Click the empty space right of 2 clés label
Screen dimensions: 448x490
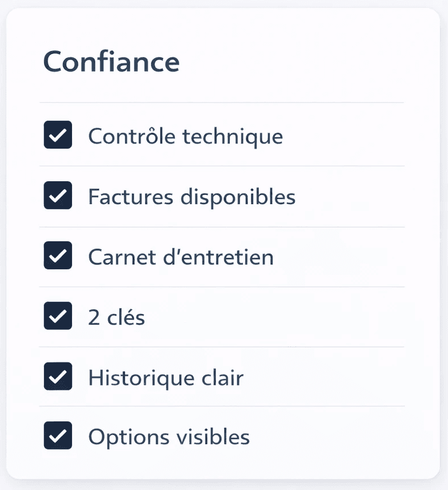click(x=275, y=317)
